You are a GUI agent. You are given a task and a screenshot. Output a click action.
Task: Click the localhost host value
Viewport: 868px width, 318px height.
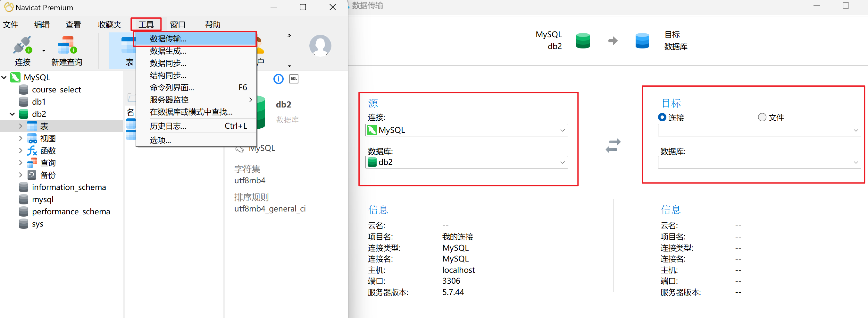pos(459,270)
